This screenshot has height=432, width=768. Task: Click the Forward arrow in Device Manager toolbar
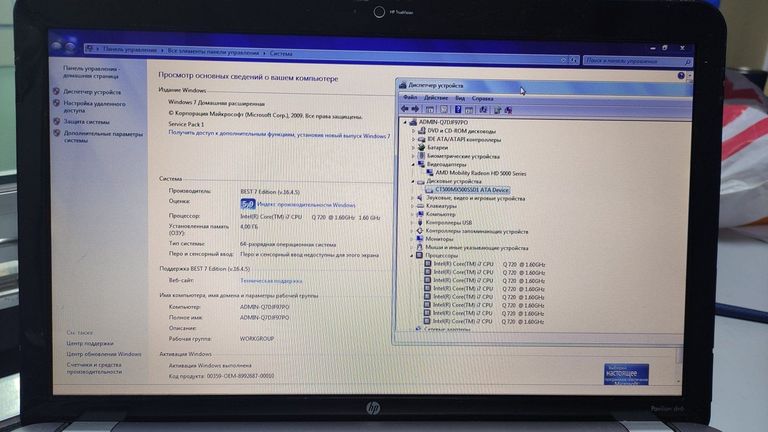pyautogui.click(x=415, y=109)
